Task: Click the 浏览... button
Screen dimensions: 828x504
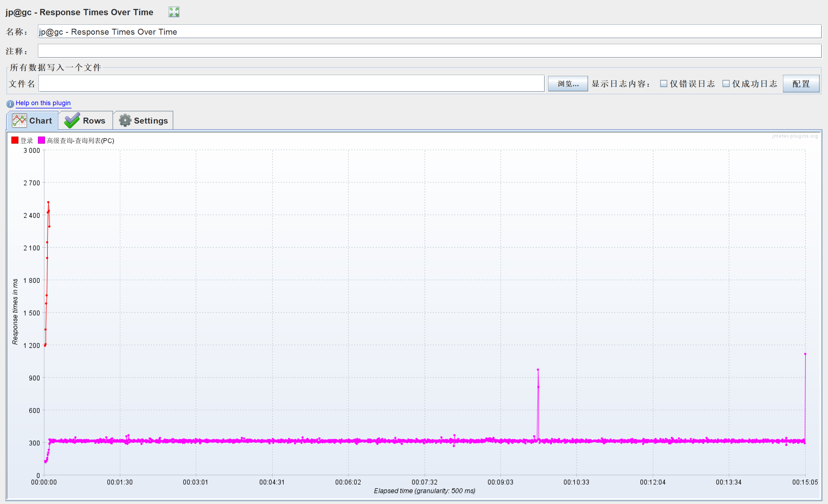Action: coord(567,83)
